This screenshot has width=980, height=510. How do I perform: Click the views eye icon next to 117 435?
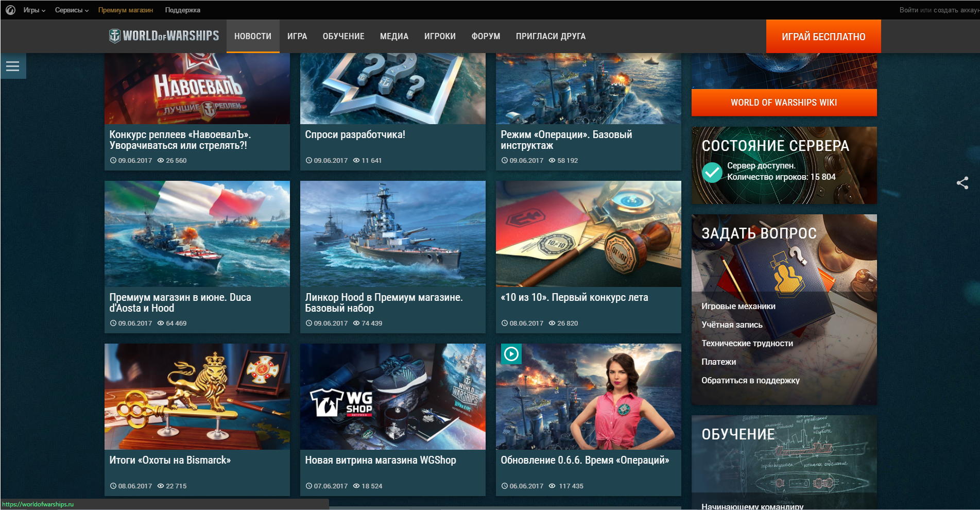tap(552, 486)
